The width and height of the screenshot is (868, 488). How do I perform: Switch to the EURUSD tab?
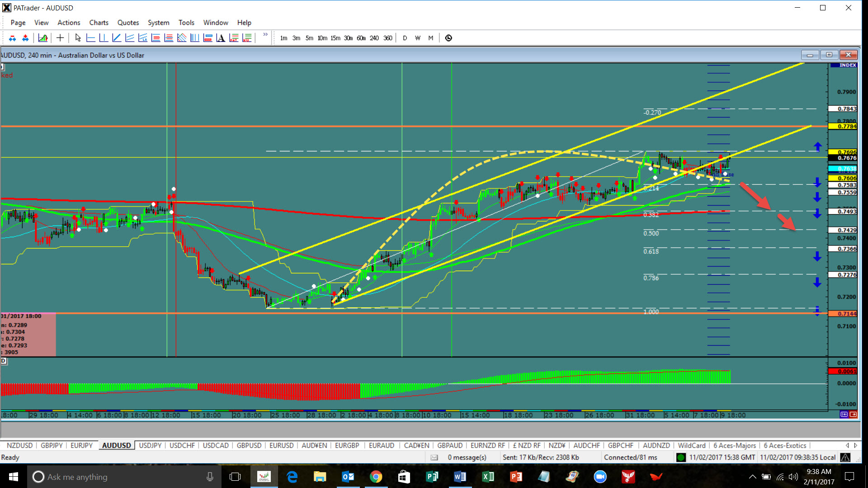tap(281, 446)
